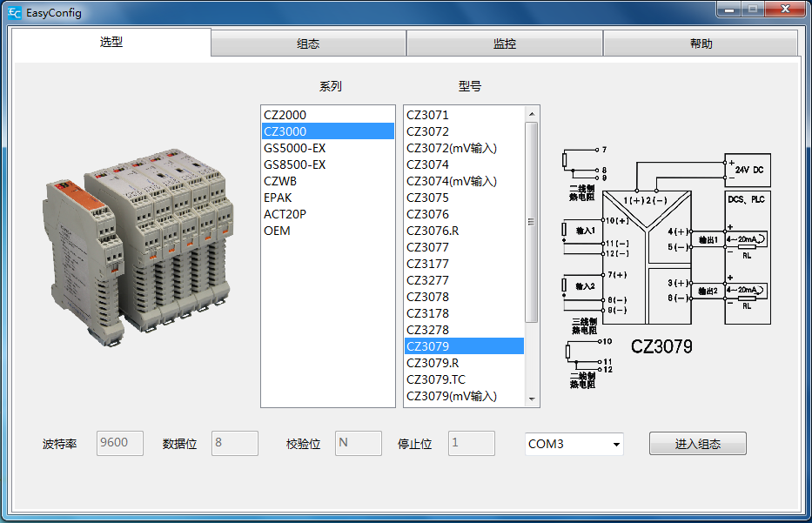Open the COM3 port dropdown
The image size is (812, 523).
(618, 444)
